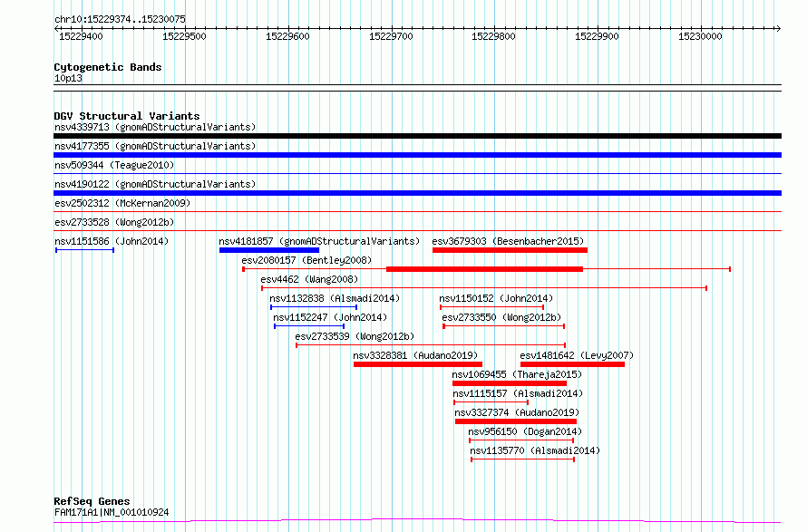807x532 pixels.
Task: Click the 10p13 cytogenetic band label
Action: 68,78
